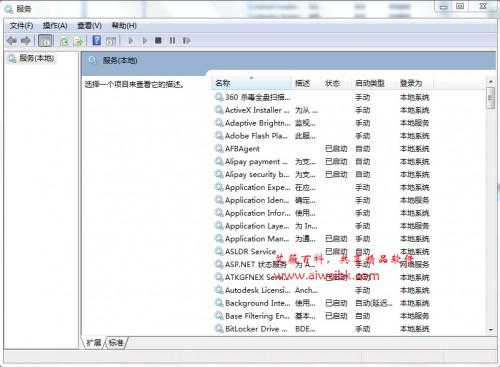
Task: Open the 文件(F) menu
Action: point(21,26)
